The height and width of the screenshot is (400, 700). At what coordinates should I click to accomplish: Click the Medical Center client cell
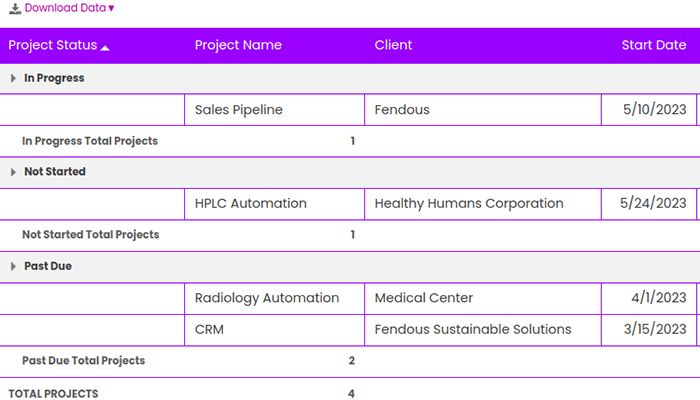tap(424, 298)
